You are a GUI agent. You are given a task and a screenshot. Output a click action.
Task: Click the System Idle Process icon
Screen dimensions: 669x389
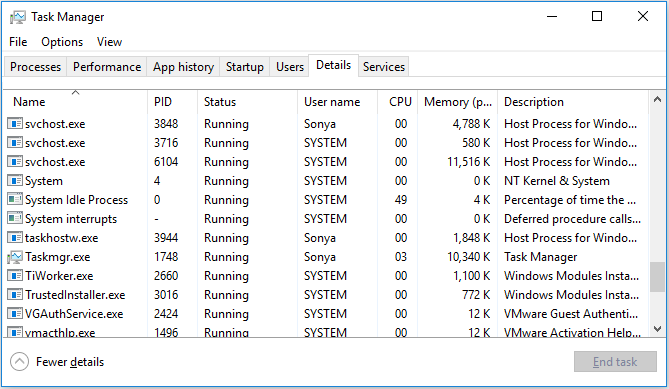(15, 200)
